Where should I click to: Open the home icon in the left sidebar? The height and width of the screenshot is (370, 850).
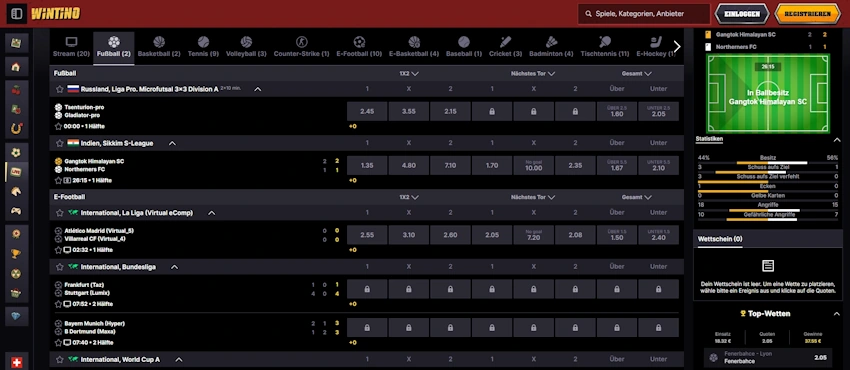pyautogui.click(x=16, y=67)
